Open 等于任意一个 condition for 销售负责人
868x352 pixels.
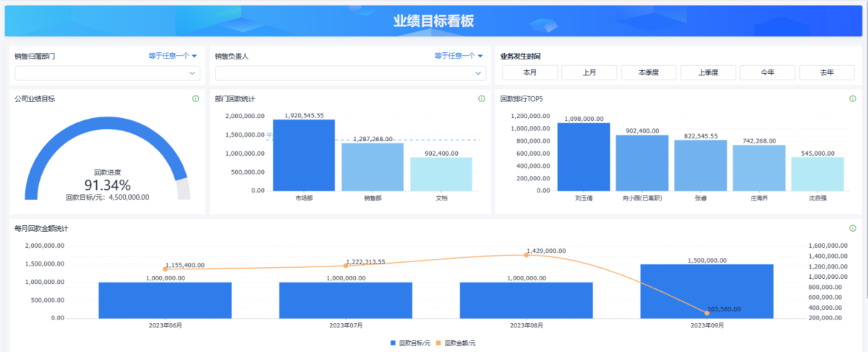[x=459, y=56]
